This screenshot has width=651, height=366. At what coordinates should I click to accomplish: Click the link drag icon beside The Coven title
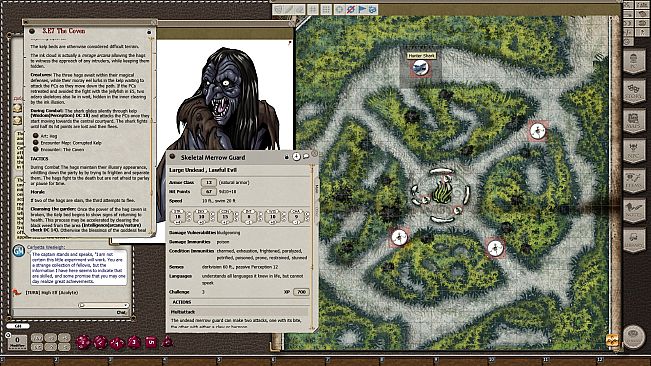[32, 31]
